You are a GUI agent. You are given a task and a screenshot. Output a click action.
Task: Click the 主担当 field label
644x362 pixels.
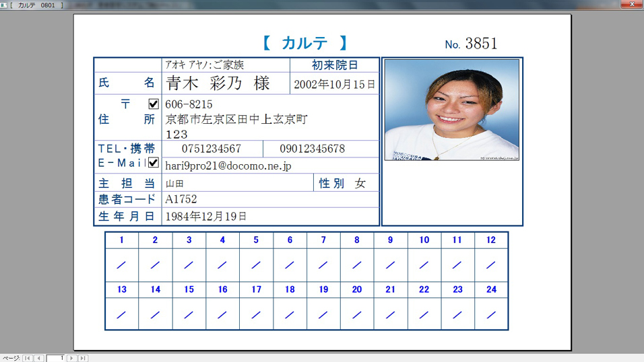click(127, 184)
